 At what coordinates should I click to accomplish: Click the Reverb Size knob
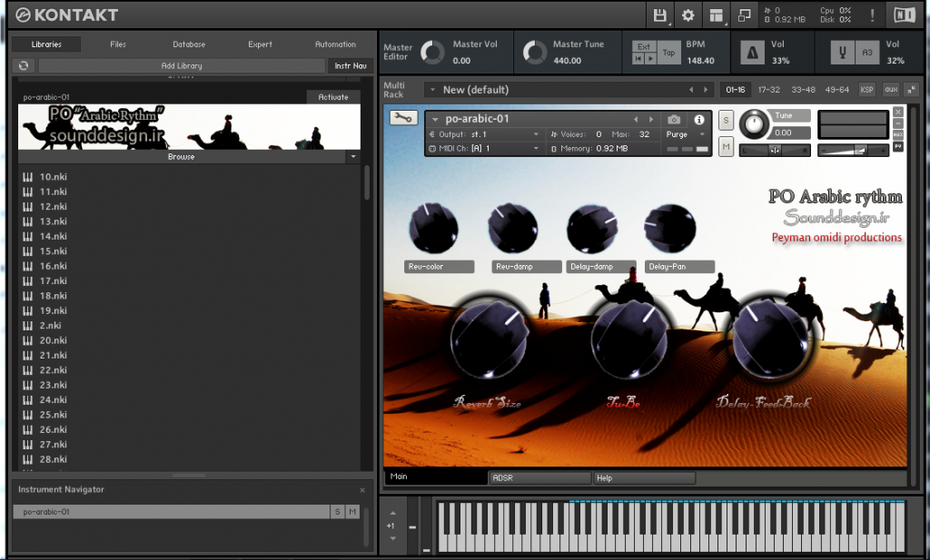coord(490,339)
